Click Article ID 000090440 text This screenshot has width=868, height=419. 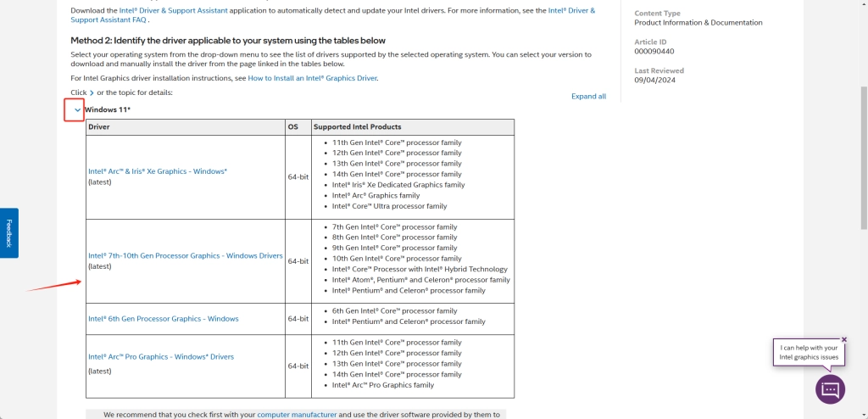click(654, 52)
